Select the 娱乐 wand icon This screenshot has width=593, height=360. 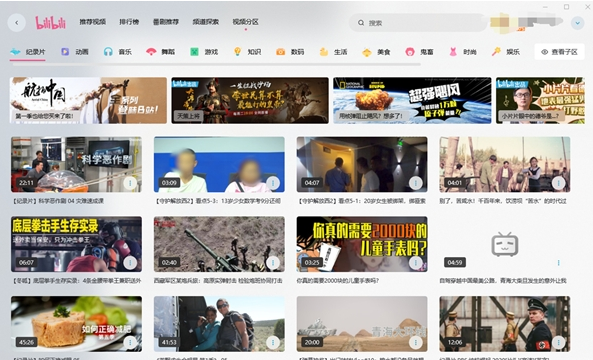coord(496,52)
